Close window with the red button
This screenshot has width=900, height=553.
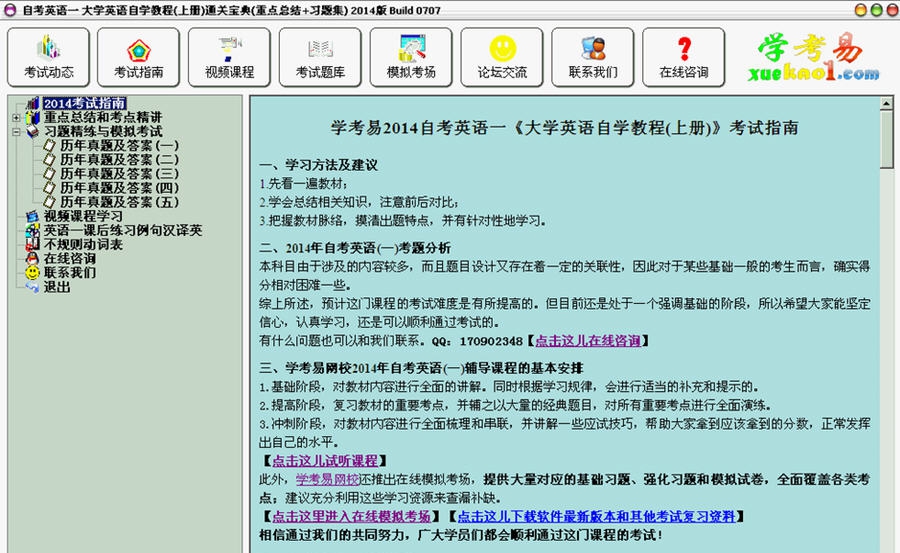click(x=893, y=10)
